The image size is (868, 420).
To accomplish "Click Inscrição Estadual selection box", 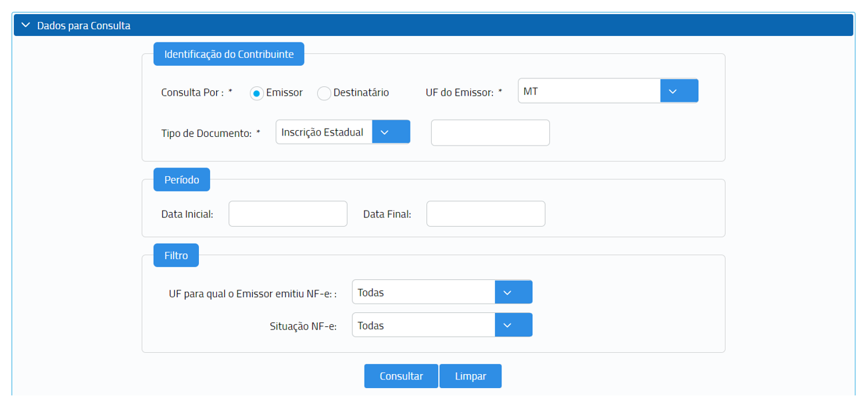I will (324, 132).
